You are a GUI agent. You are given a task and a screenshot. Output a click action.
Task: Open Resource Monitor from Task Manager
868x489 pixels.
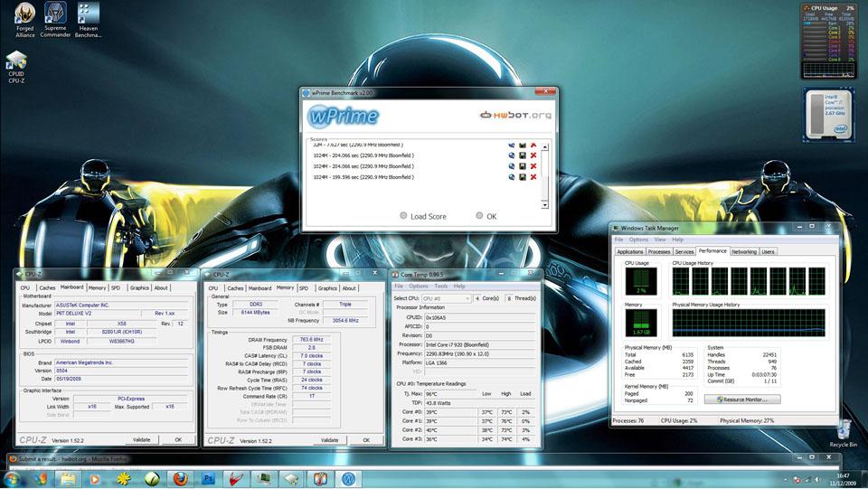click(742, 400)
